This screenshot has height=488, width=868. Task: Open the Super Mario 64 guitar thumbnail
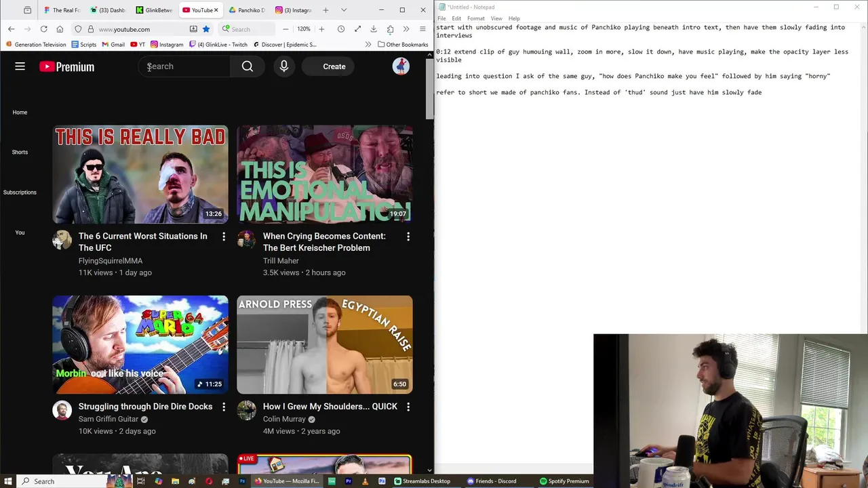coord(140,344)
